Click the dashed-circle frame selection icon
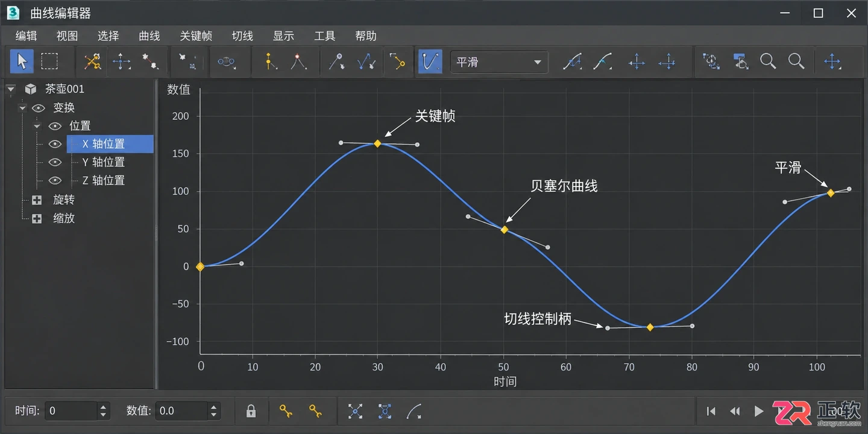The width and height of the screenshot is (868, 434). pos(711,61)
